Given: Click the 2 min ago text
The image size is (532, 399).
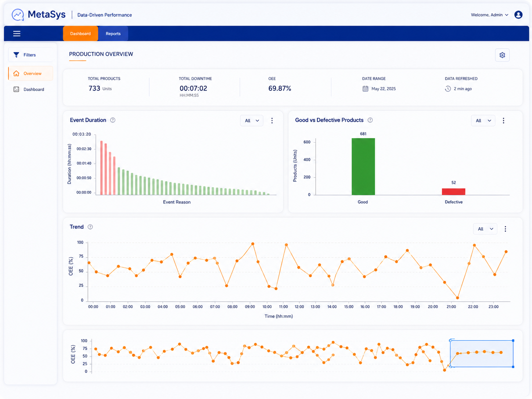Looking at the screenshot, I should (463, 89).
